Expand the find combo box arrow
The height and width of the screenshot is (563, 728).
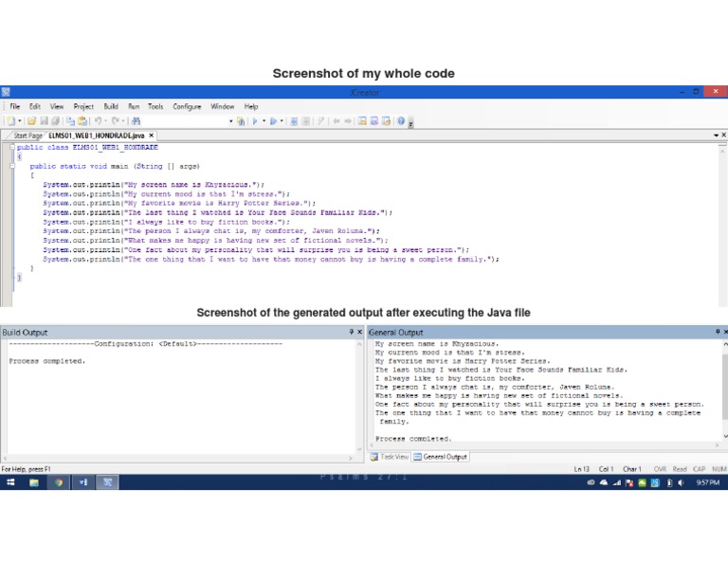(230, 121)
